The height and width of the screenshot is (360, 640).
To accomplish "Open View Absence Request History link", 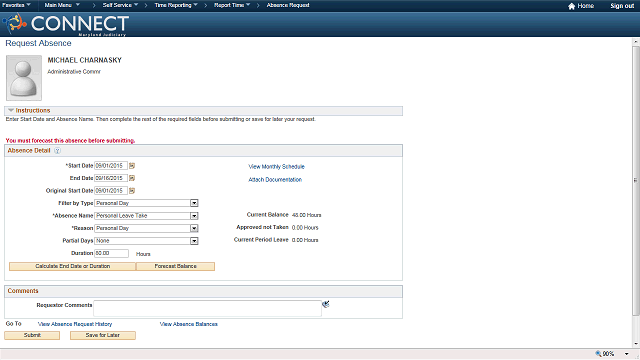I will [x=75, y=324].
